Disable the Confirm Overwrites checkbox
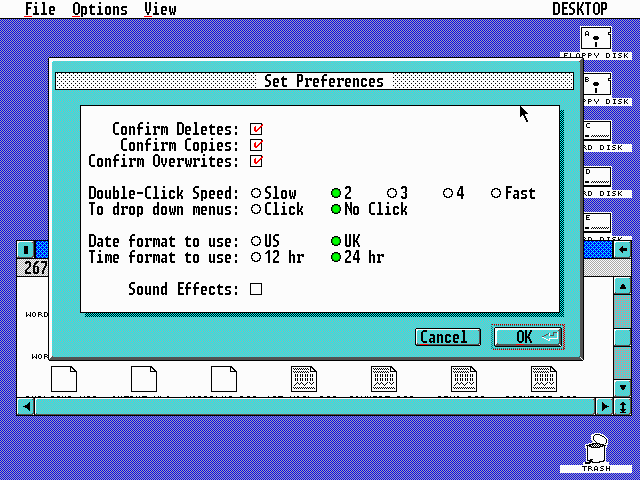The image size is (640, 480). coord(257,161)
